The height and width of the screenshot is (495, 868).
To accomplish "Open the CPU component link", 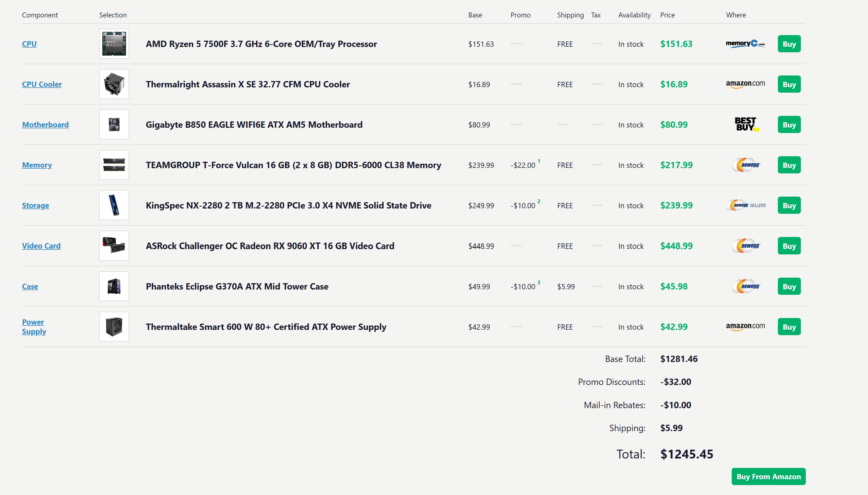I will click(29, 44).
